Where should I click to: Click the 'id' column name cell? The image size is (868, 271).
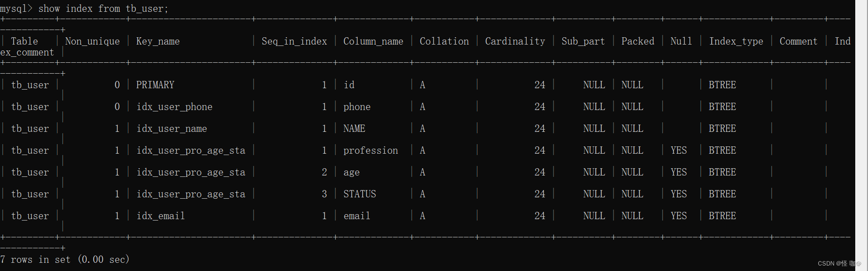point(349,85)
